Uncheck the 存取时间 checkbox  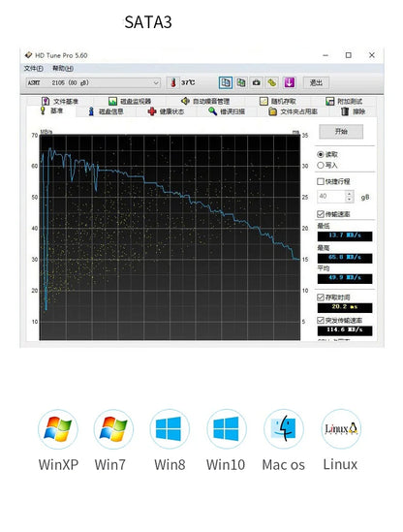[321, 297]
